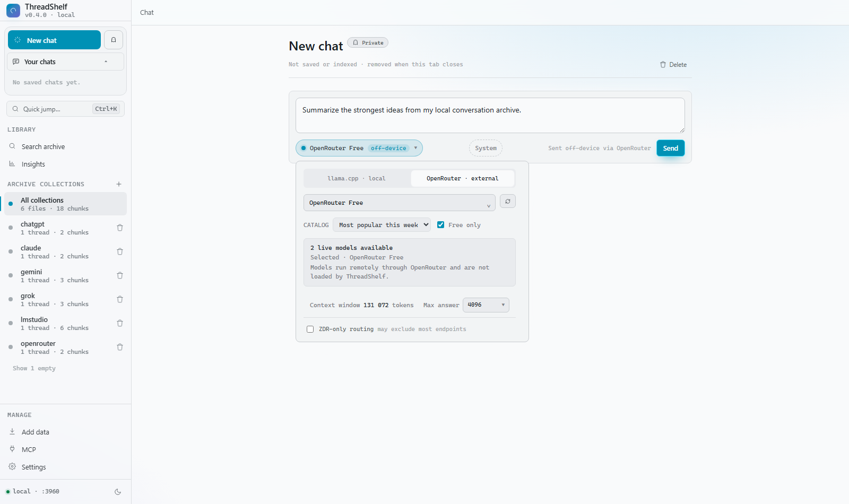The height and width of the screenshot is (504, 849).
Task: Select the claude collection
Action: (58, 251)
